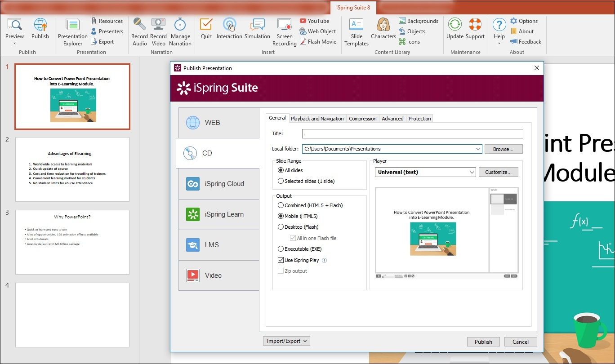
Task: Open the Playback and Navigation tab
Action: coord(317,118)
